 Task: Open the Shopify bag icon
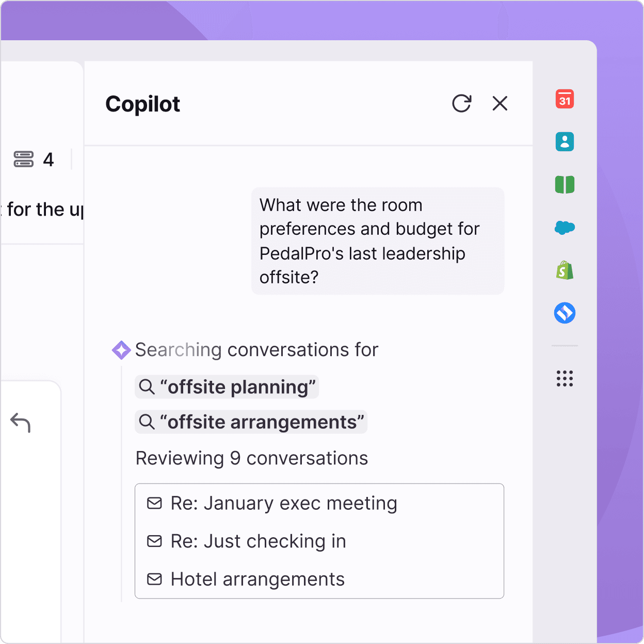[565, 270]
